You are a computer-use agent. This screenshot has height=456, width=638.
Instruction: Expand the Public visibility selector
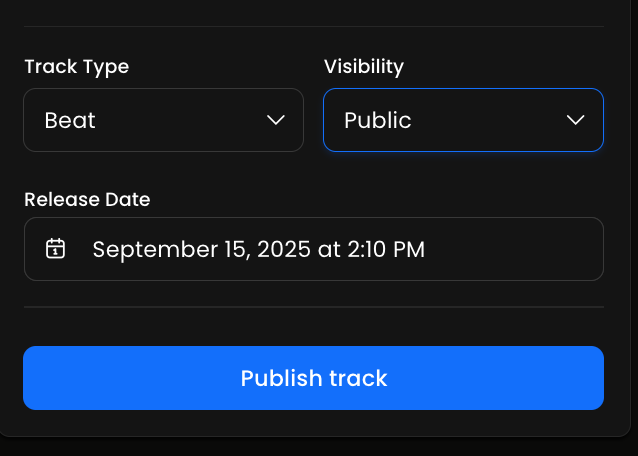pyautogui.click(x=463, y=120)
